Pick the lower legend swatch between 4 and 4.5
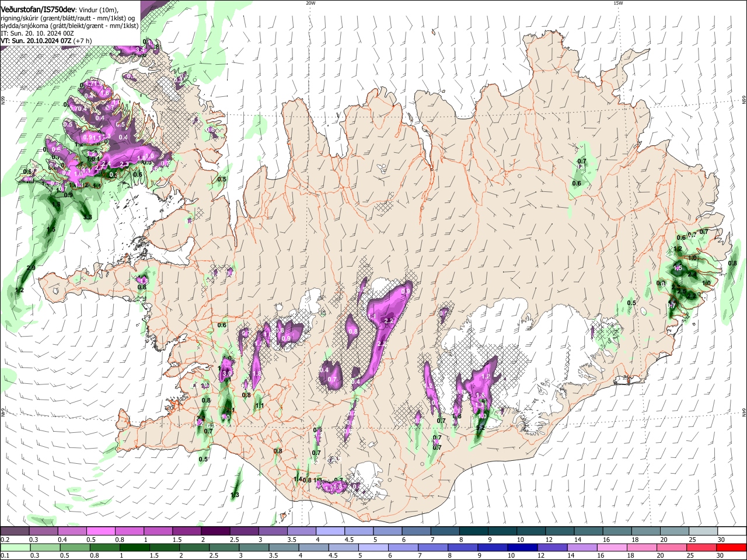Image resolution: width=747 pixels, height=560 pixels. 313,547
